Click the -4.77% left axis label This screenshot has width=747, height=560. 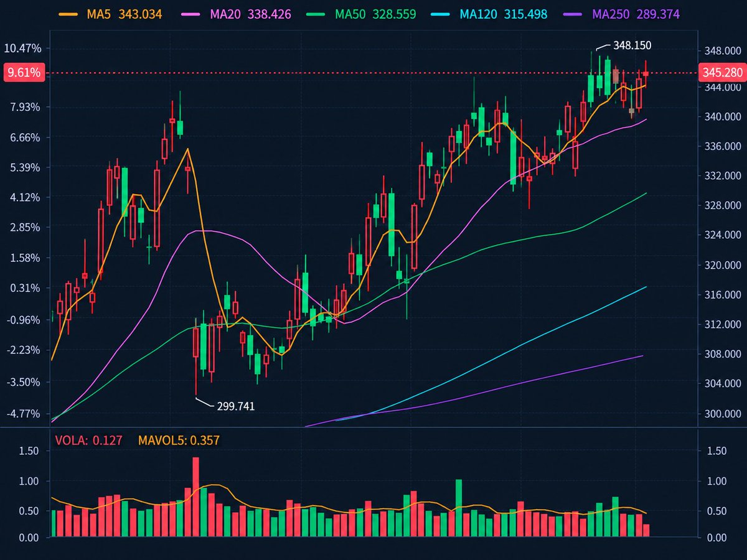click(24, 413)
